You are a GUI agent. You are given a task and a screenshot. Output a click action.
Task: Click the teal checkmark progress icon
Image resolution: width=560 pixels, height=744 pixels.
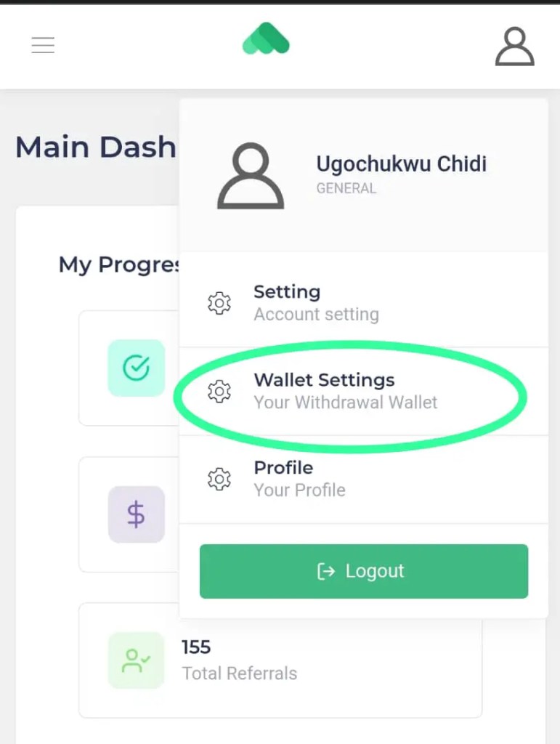[136, 368]
